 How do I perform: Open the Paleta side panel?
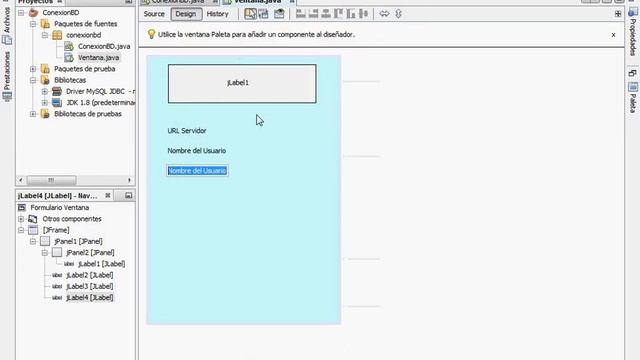pos(633,98)
